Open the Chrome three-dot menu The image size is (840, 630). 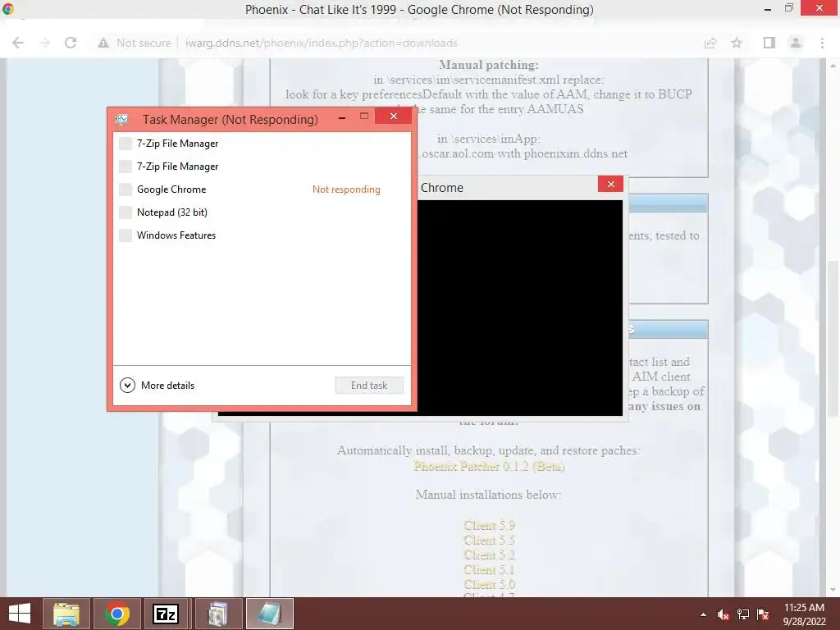822,43
